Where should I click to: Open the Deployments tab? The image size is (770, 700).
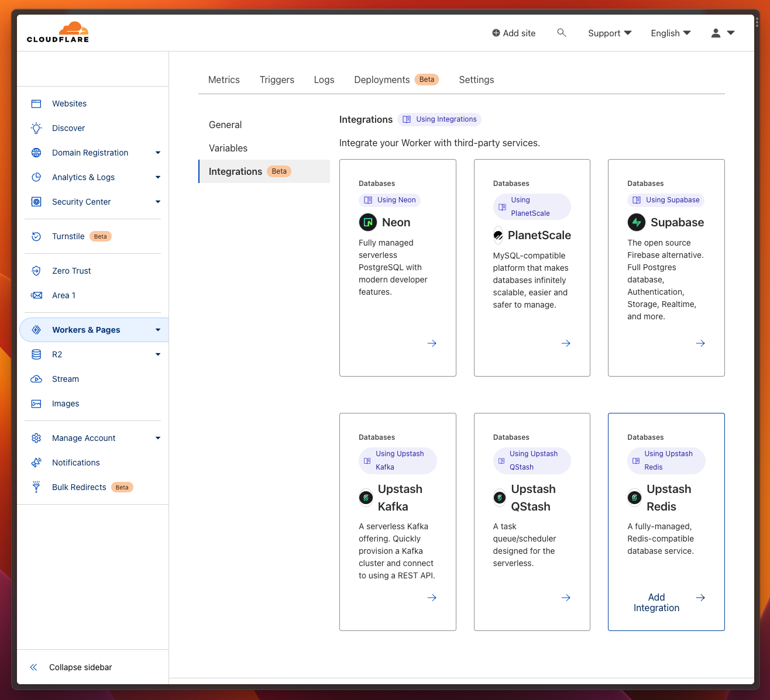point(381,80)
